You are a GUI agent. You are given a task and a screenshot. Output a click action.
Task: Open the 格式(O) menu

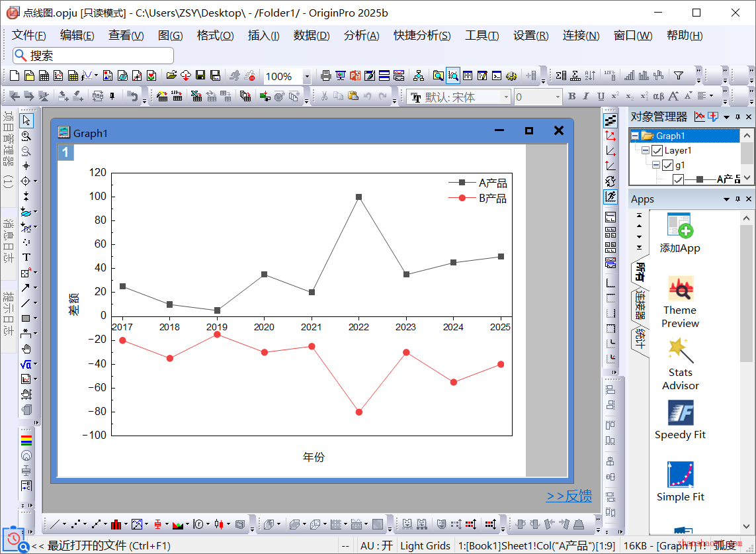215,36
